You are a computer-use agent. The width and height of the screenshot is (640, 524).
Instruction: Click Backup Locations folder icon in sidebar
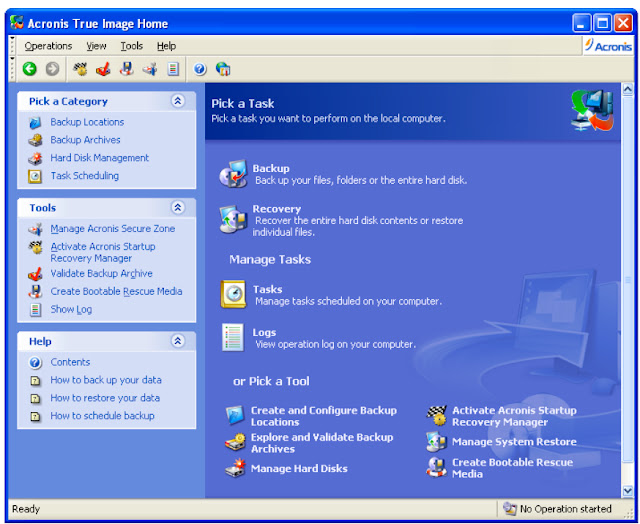pos(35,122)
